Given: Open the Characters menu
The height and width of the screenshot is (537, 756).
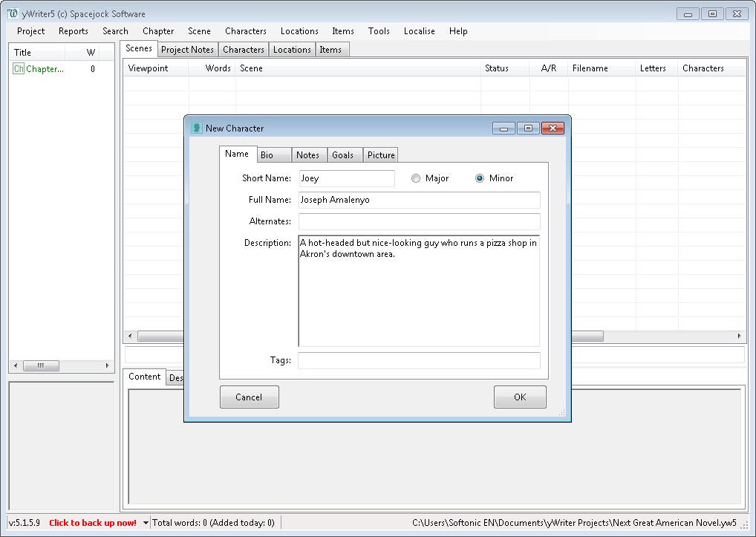Looking at the screenshot, I should (x=245, y=31).
